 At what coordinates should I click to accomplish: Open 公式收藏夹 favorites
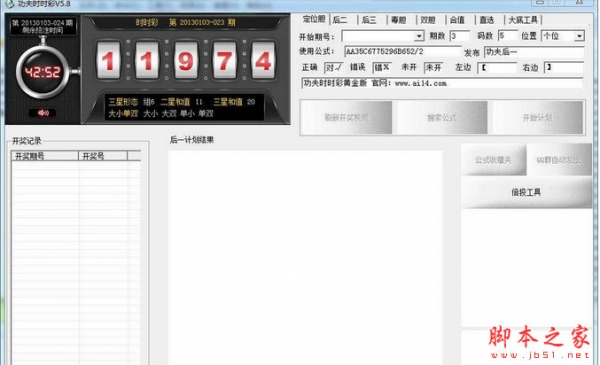[493, 160]
